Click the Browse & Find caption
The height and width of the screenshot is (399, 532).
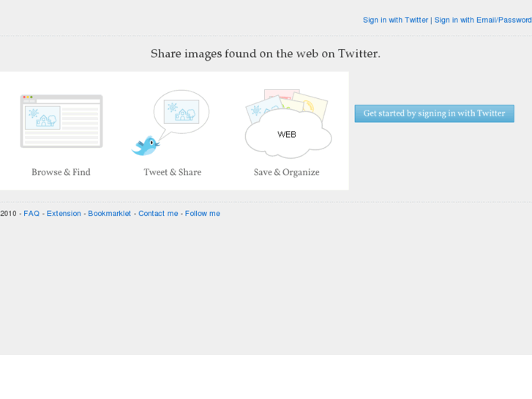click(x=61, y=172)
